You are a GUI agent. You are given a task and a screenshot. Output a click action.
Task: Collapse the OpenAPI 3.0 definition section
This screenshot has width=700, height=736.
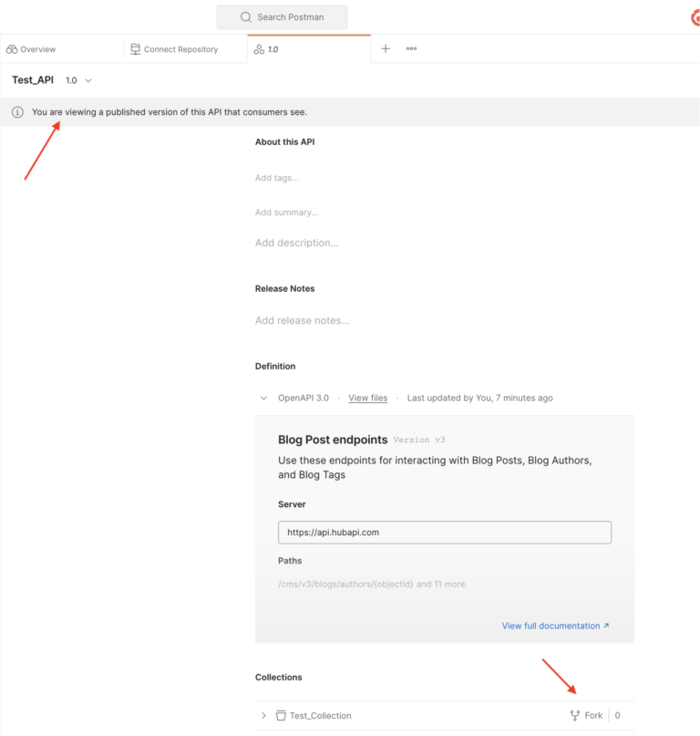click(263, 398)
